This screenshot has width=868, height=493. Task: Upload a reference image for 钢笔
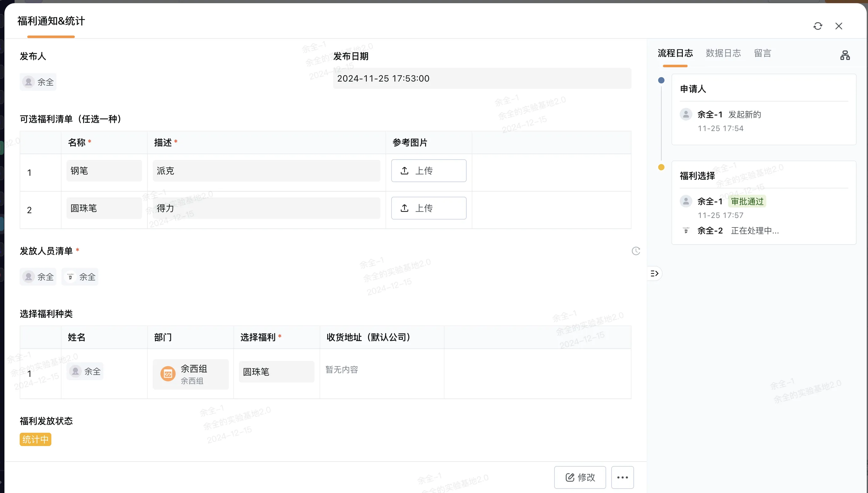coord(429,171)
